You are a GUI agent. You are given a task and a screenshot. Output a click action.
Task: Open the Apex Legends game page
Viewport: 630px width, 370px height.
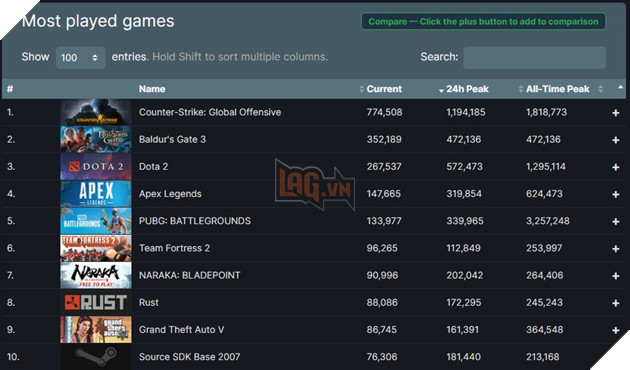[x=170, y=194]
